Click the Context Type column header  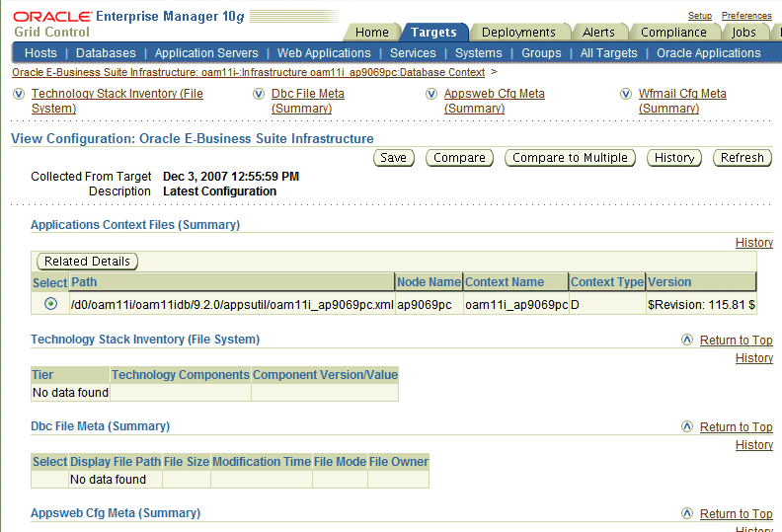[x=607, y=282]
